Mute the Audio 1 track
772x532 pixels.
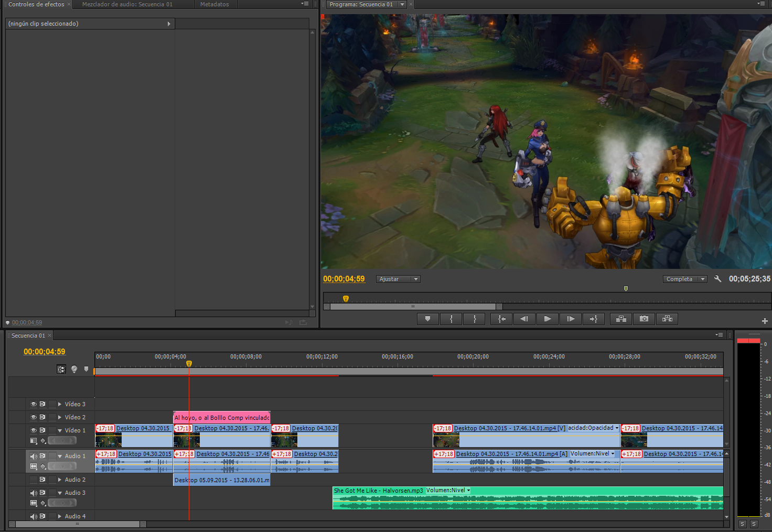point(34,456)
